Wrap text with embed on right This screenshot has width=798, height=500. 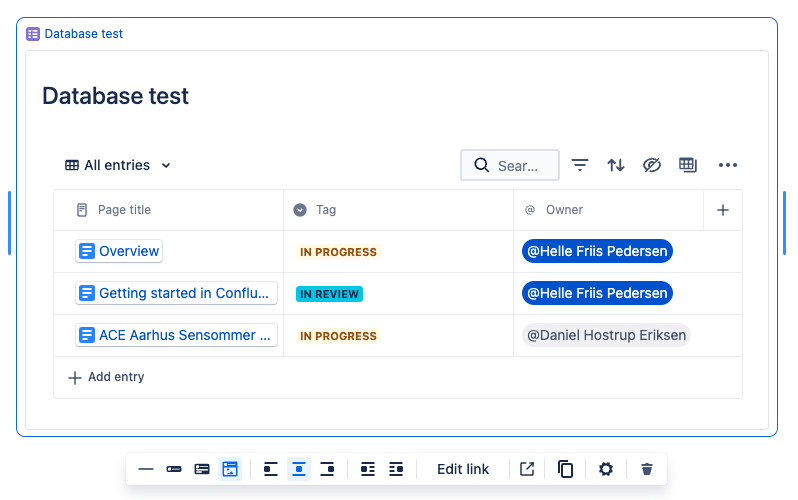pos(396,469)
